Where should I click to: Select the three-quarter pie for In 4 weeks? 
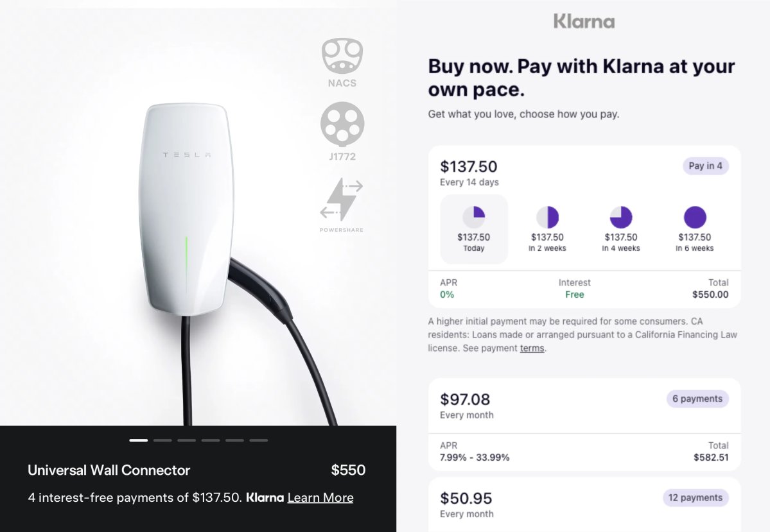621,218
